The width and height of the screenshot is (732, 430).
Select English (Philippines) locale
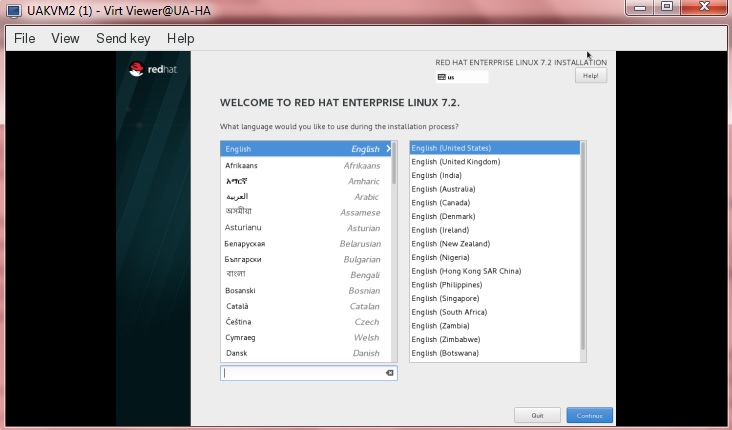click(495, 284)
